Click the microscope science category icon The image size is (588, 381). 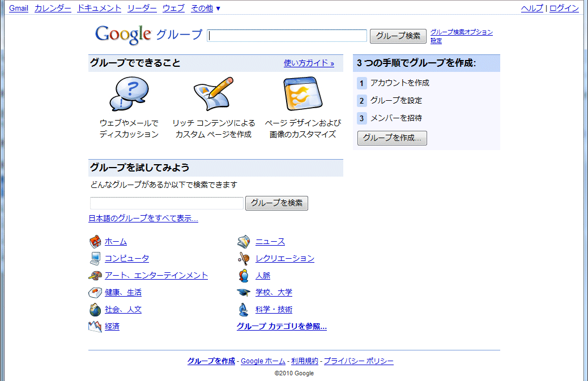click(244, 310)
